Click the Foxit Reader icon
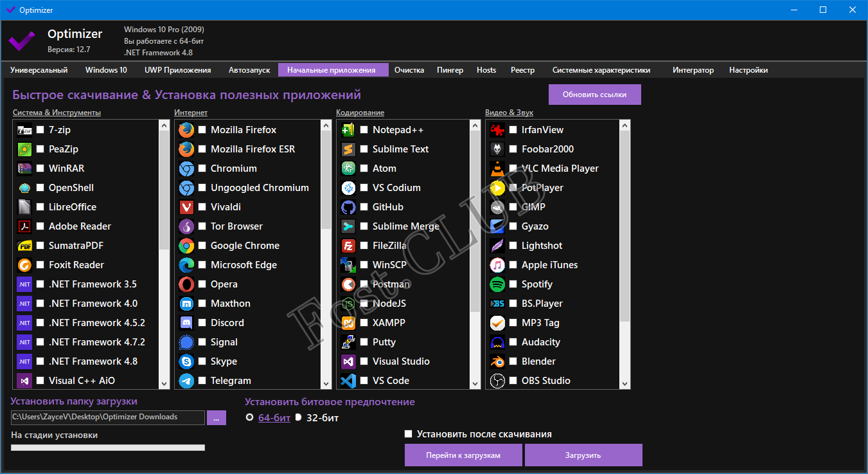The image size is (868, 474). [x=24, y=265]
